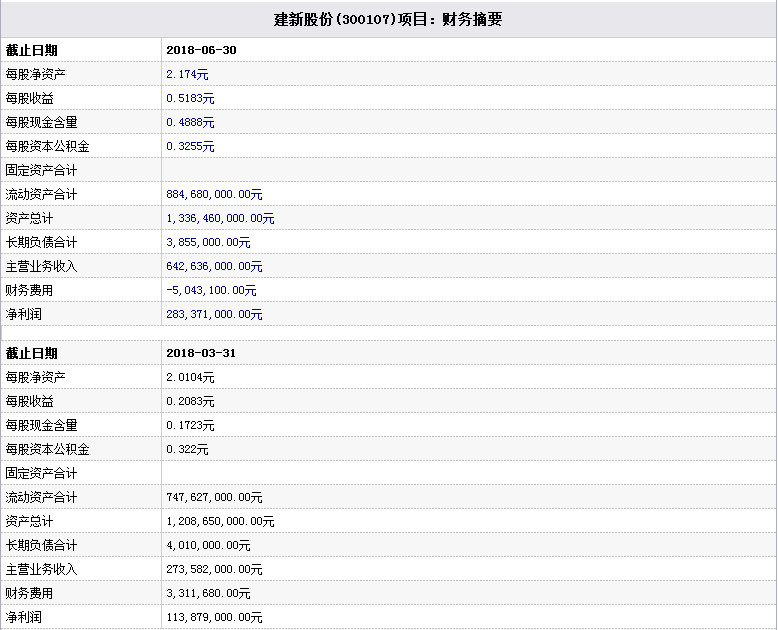This screenshot has height=630, width=778.
Task: Select the 1,208,650,000.00元 total assets value
Action: (x=220, y=521)
